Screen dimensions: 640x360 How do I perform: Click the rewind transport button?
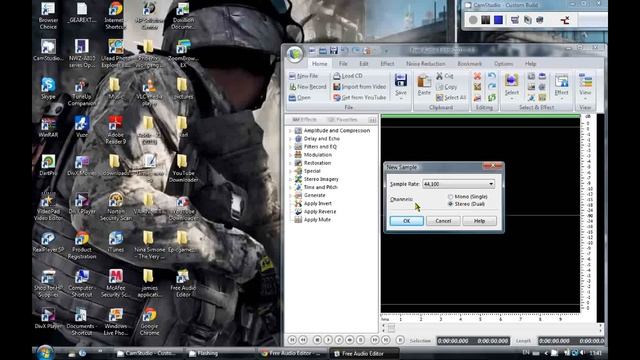(x=303, y=340)
